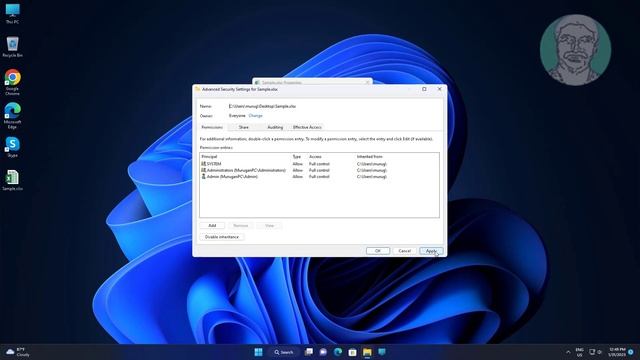
Task: Click Cancel in Advanced Security Settings
Action: tap(404, 251)
